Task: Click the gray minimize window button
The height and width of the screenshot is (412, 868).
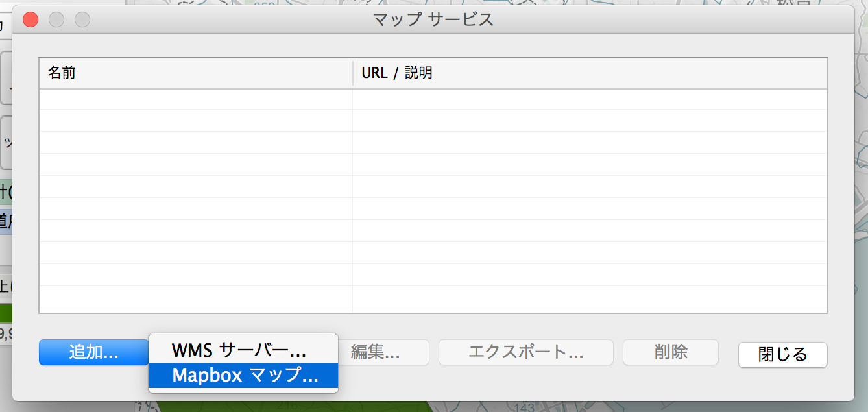Action: pyautogui.click(x=56, y=20)
